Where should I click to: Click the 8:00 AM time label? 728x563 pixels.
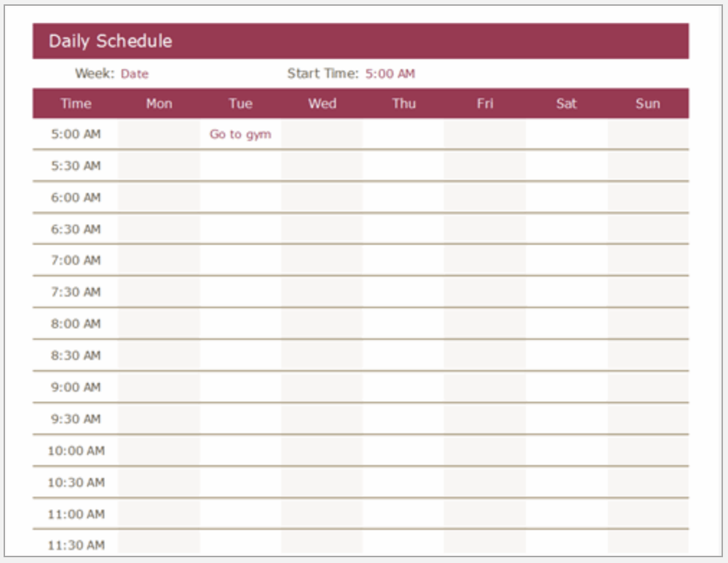click(76, 324)
